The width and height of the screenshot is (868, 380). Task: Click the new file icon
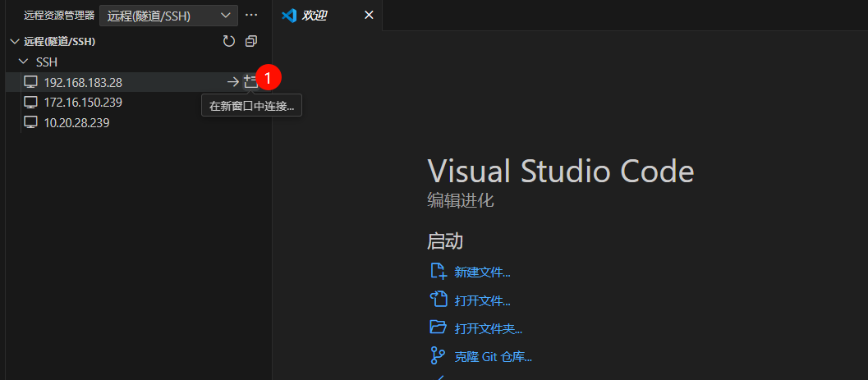coord(438,271)
